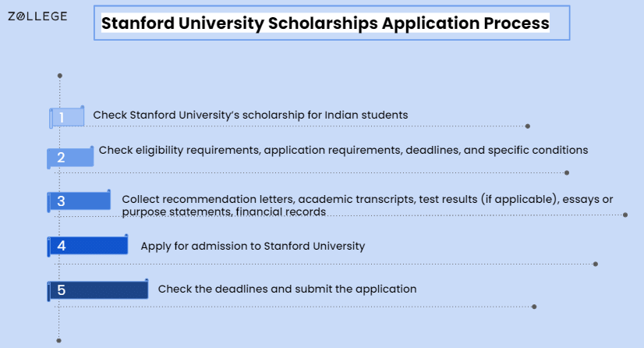644x348 pixels.
Task: Select the step 4 numbered banner
Action: click(87, 246)
